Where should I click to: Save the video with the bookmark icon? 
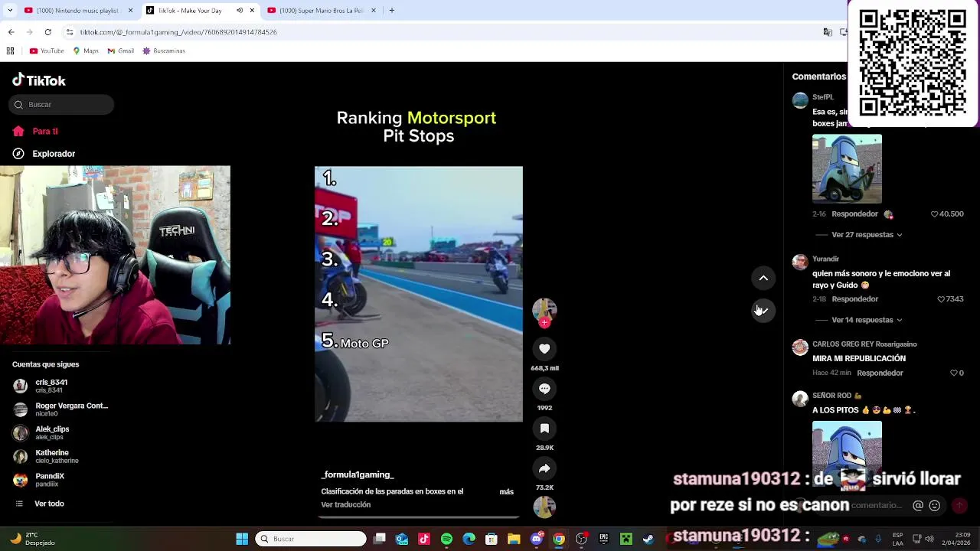click(544, 429)
